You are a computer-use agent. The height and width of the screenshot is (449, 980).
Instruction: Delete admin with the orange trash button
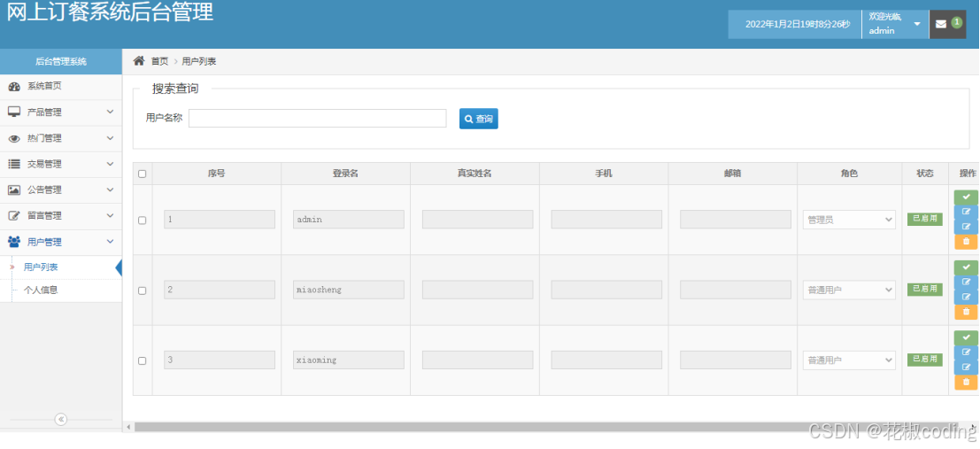pyautogui.click(x=966, y=242)
